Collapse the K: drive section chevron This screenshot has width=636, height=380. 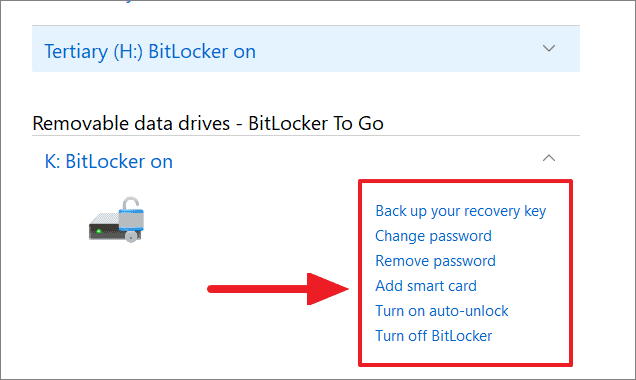(549, 158)
